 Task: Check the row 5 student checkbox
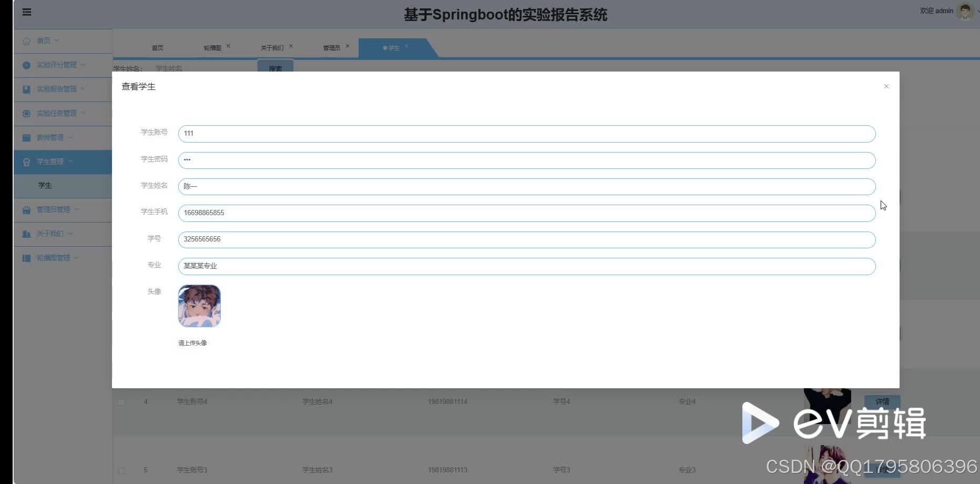point(121,470)
